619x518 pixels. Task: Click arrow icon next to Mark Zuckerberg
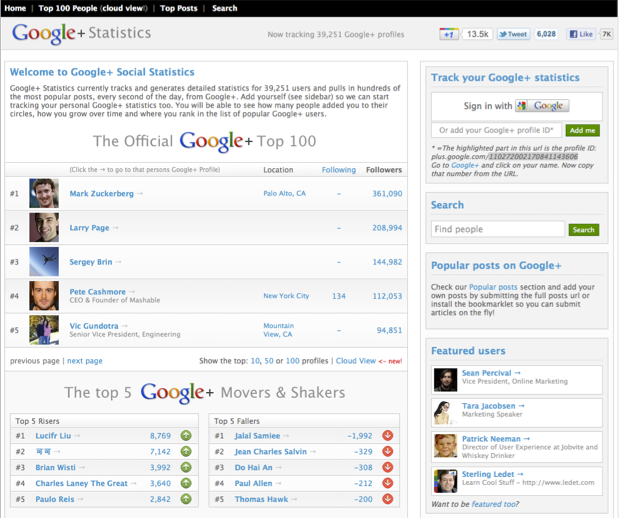tap(140, 193)
